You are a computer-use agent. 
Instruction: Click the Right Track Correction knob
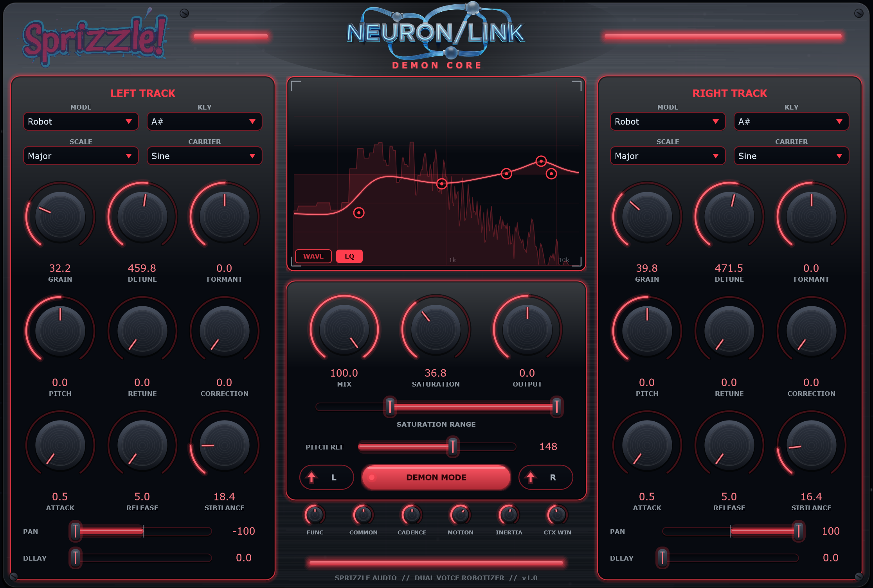tap(812, 331)
